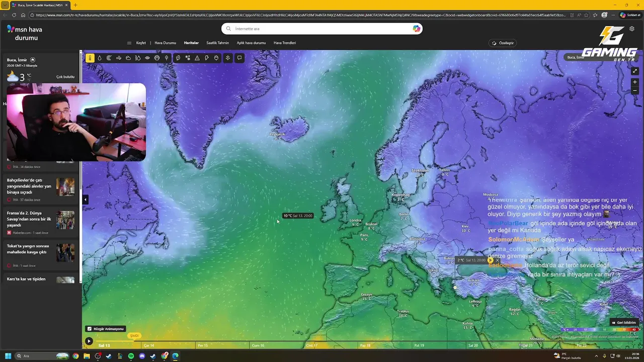The width and height of the screenshot is (644, 362).
Task: Click the temperature color legend scale
Action: pos(600,329)
